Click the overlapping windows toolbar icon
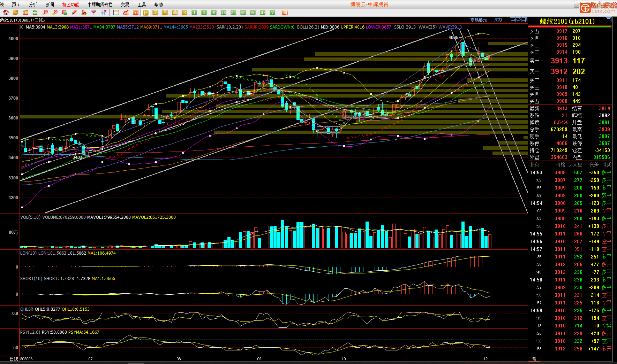 point(65,13)
